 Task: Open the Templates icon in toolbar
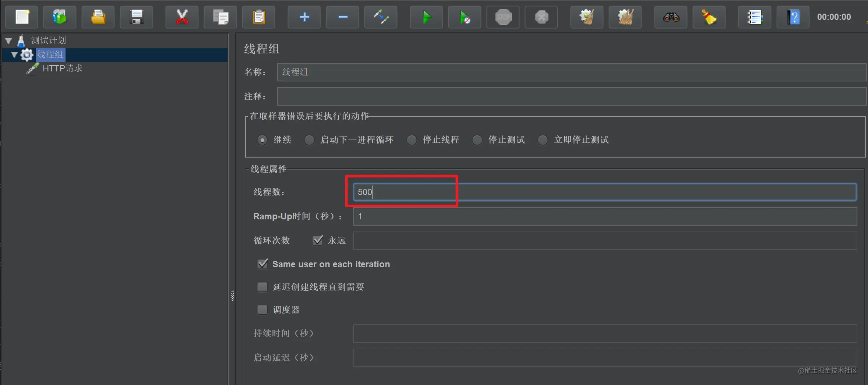coord(60,17)
